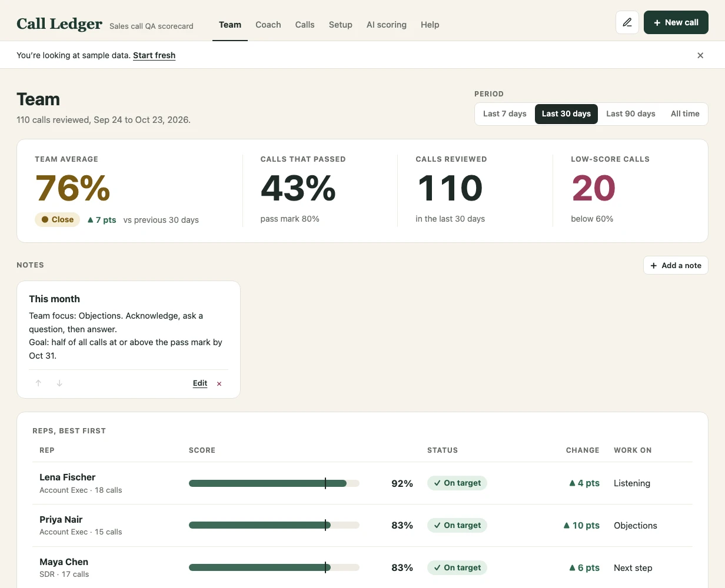Click the 7 pts change indicator

tap(102, 220)
